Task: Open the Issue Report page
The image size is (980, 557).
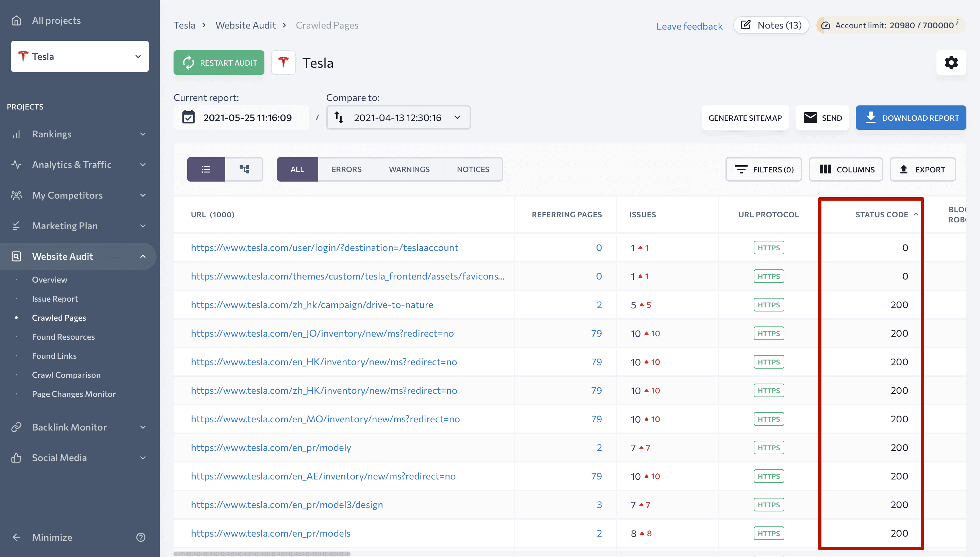Action: click(55, 299)
